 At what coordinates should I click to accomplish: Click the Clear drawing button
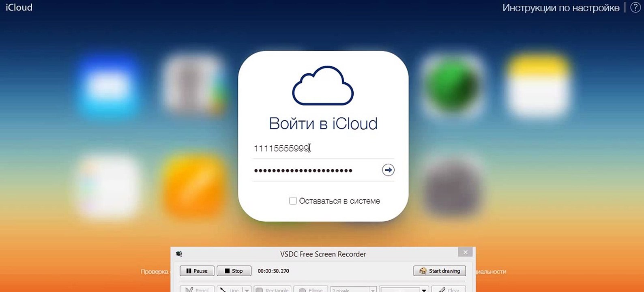click(x=449, y=289)
